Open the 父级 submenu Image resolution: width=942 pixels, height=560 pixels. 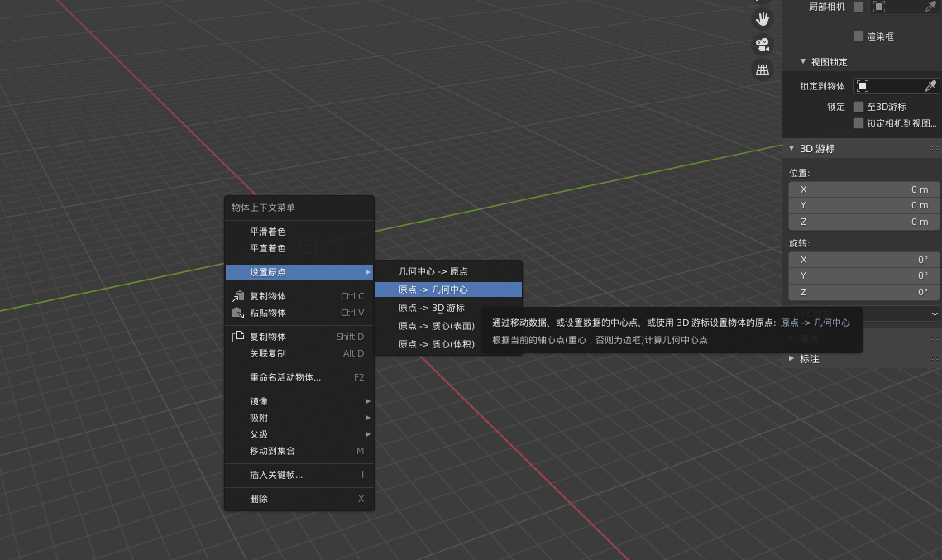(x=299, y=433)
